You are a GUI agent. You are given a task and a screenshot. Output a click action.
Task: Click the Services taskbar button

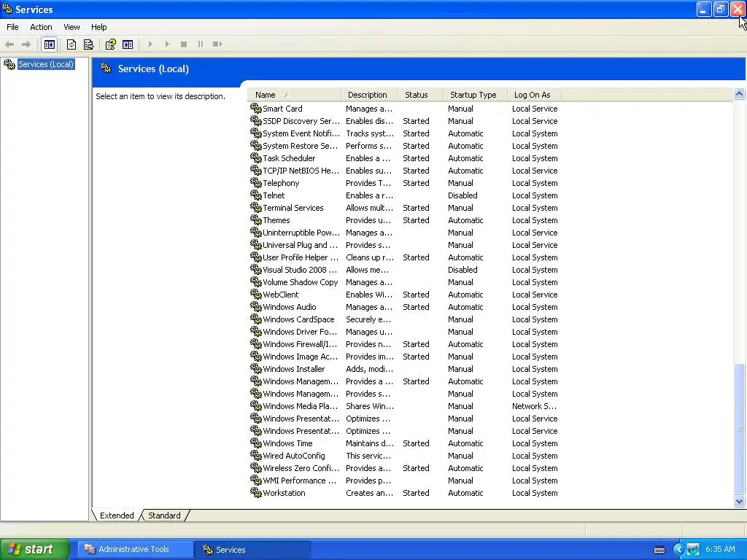(252, 549)
